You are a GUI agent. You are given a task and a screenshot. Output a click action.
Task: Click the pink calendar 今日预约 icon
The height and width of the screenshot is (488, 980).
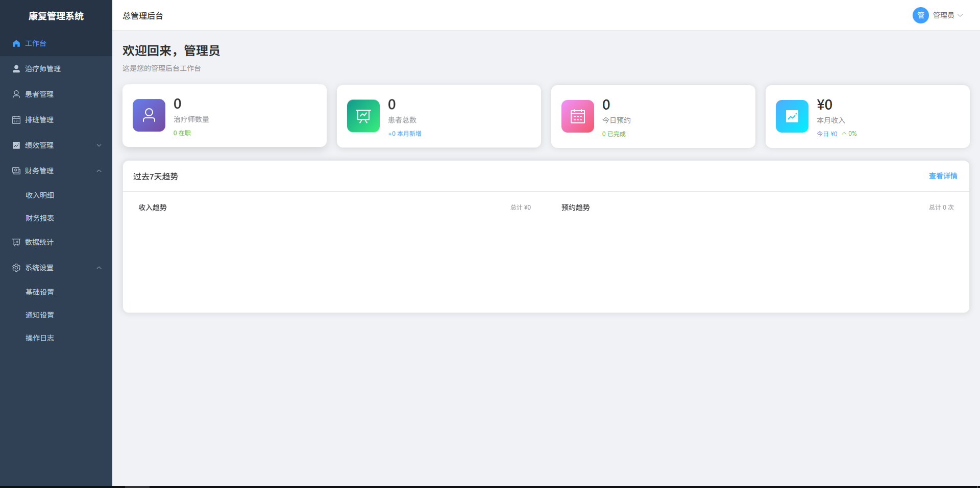pyautogui.click(x=578, y=116)
